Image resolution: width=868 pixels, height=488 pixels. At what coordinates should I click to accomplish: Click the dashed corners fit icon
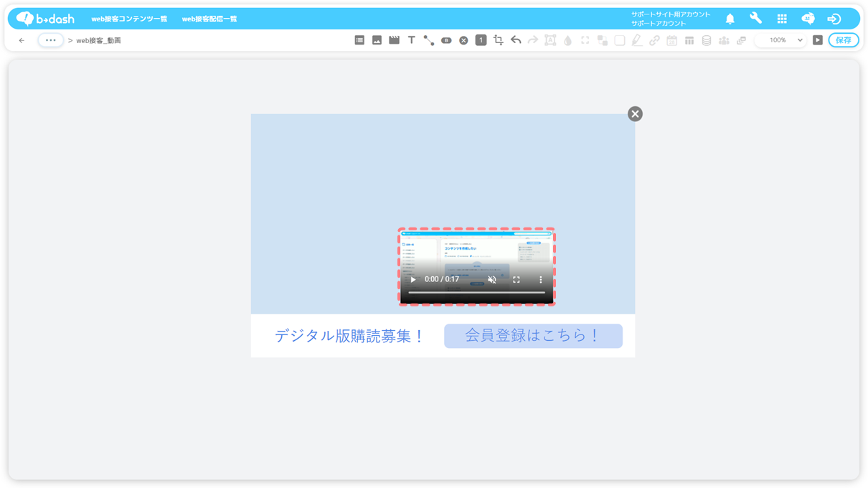click(x=585, y=40)
